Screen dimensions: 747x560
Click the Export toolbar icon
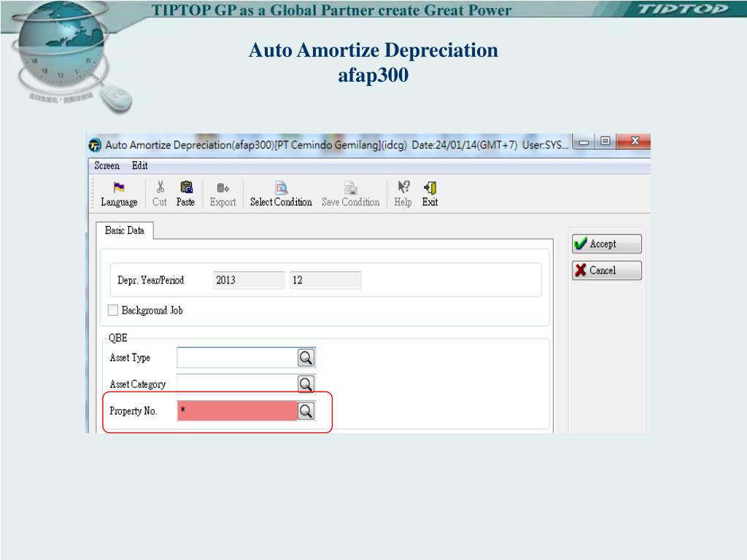pyautogui.click(x=222, y=188)
